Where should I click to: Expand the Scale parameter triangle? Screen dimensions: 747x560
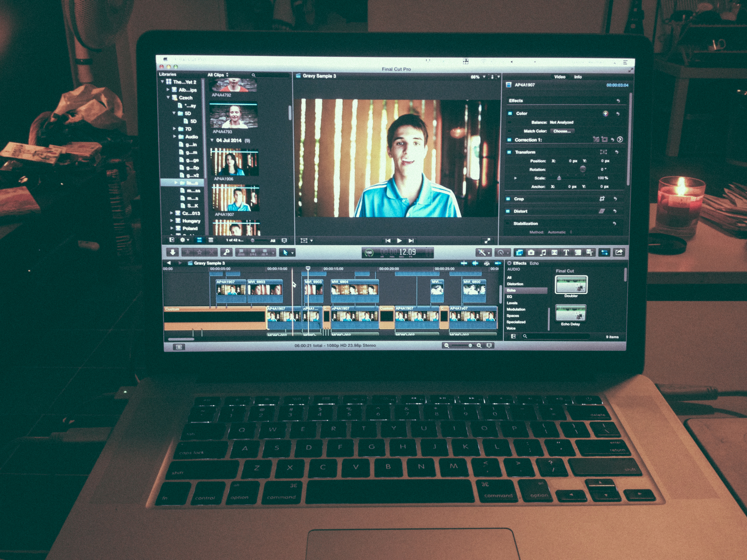coord(515,178)
